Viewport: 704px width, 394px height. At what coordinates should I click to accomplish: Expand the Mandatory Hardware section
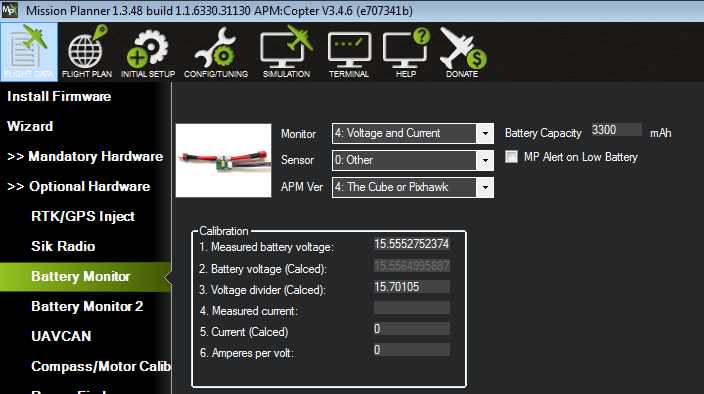[x=85, y=156]
